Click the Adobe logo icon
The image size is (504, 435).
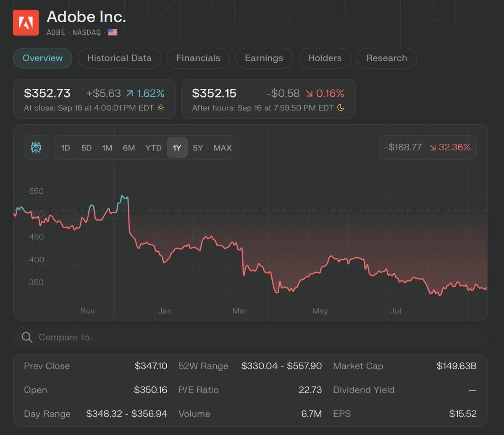pyautogui.click(x=26, y=23)
